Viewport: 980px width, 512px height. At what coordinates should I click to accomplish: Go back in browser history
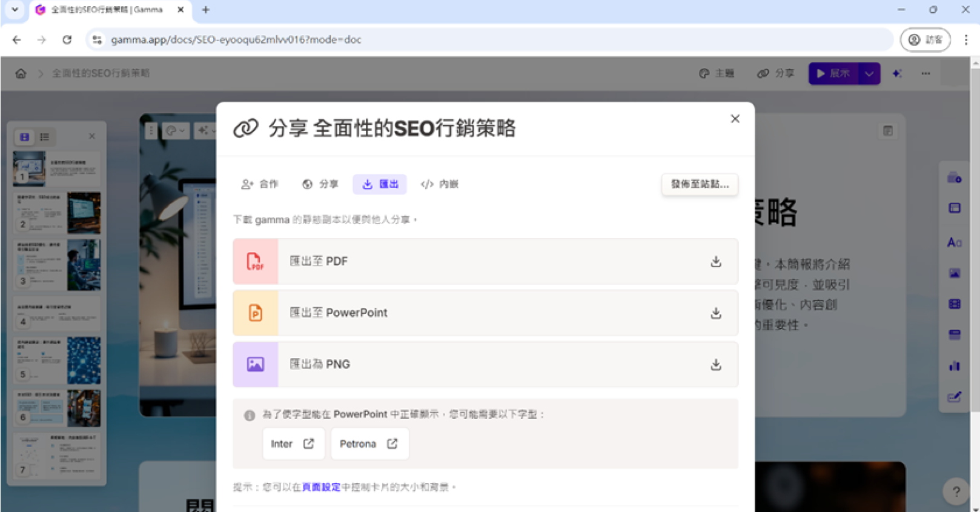point(16,40)
